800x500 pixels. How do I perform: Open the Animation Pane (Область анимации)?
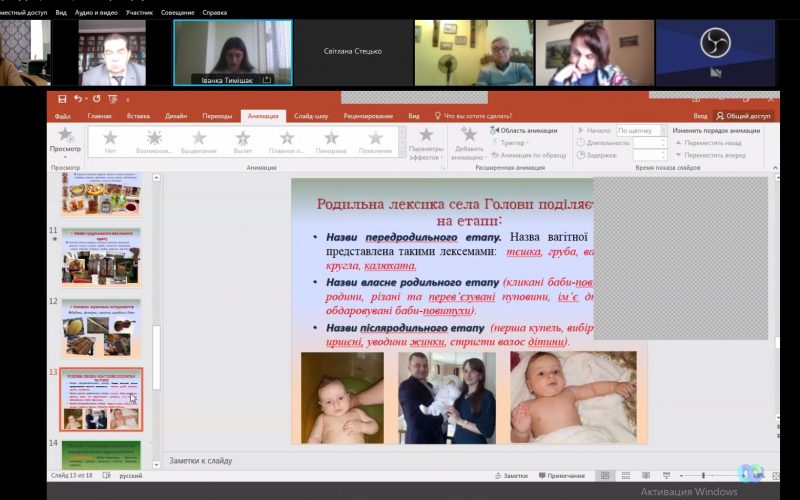528,130
